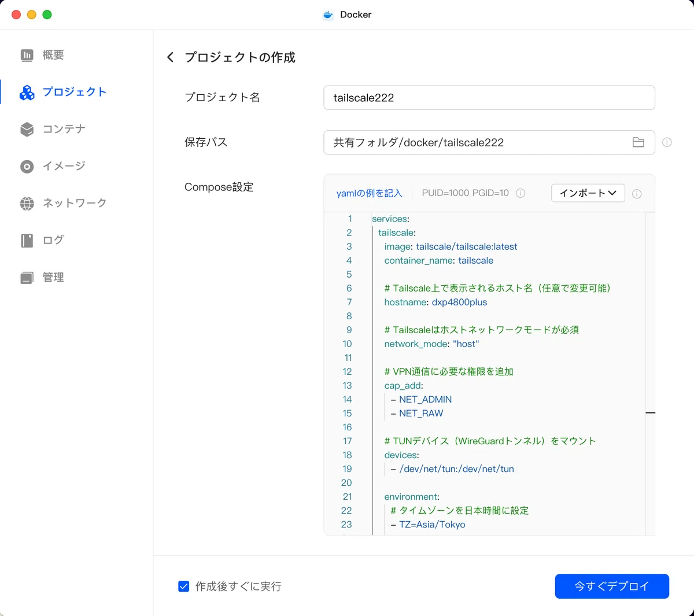Screen dimensions: 694x616
Task: Click the 'cap_add:' line
Action: point(404,385)
